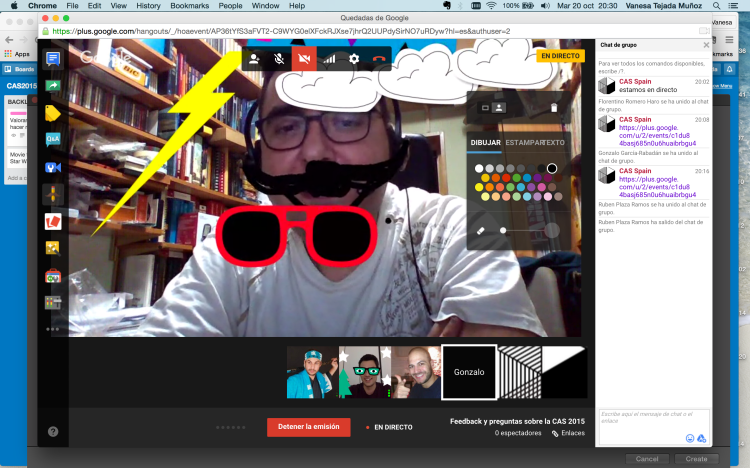Open the Q&A app
Viewport: 750px width, 468px height.
53,139
